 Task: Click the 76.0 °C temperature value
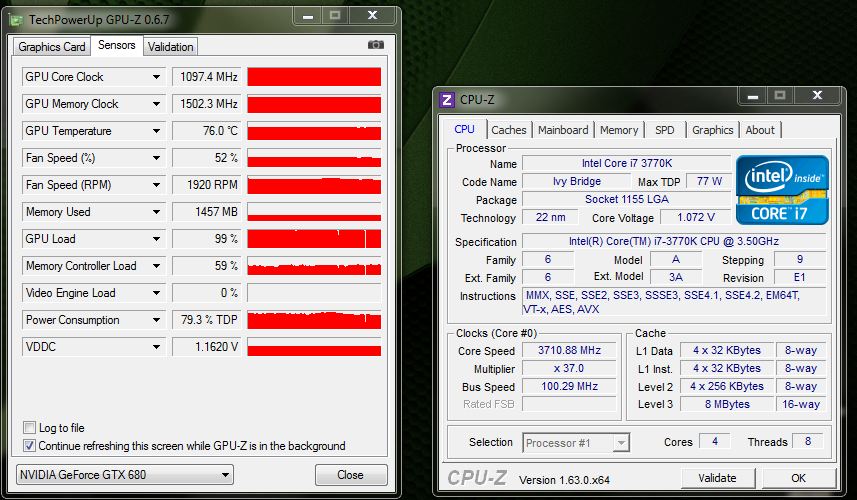[206, 131]
